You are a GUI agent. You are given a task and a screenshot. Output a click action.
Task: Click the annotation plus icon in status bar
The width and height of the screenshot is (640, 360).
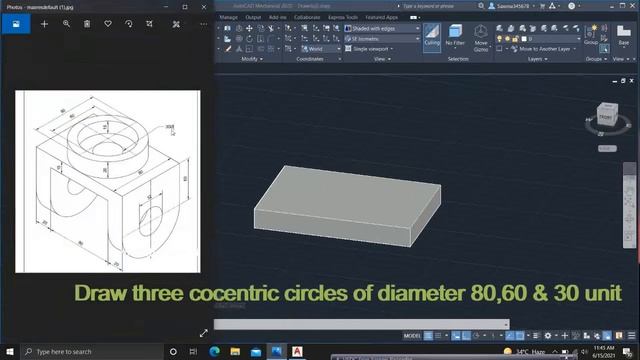coord(564,336)
